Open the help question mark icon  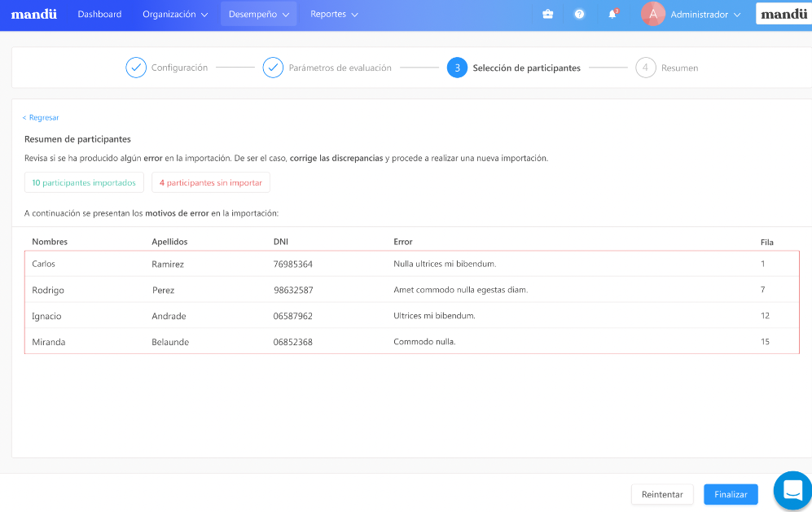point(580,15)
